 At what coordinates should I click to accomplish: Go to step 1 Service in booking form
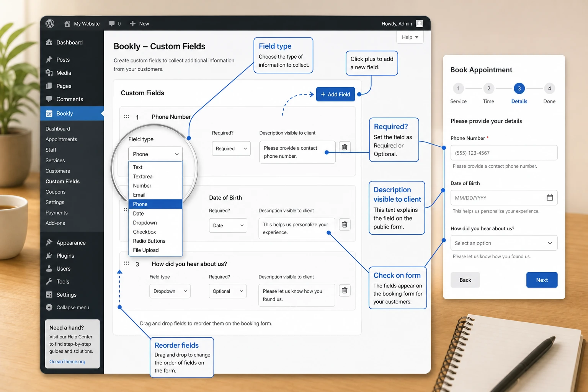point(459,88)
